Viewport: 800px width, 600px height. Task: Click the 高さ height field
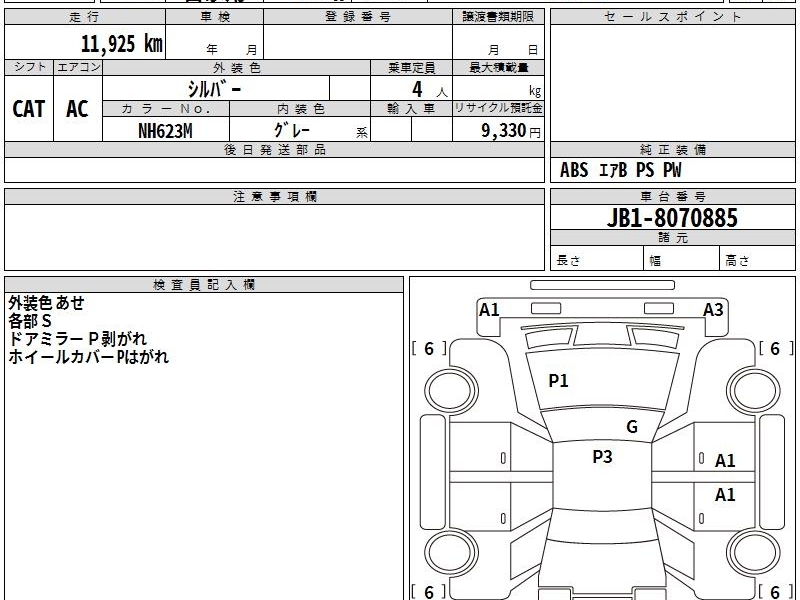coord(758,260)
